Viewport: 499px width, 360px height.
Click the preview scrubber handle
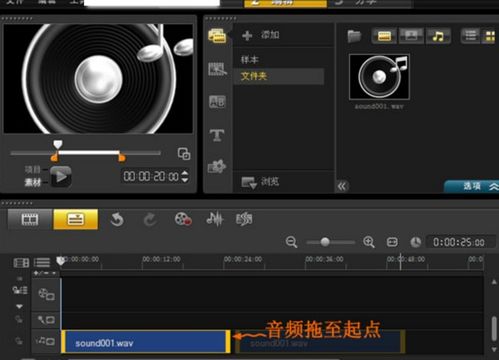point(58,144)
